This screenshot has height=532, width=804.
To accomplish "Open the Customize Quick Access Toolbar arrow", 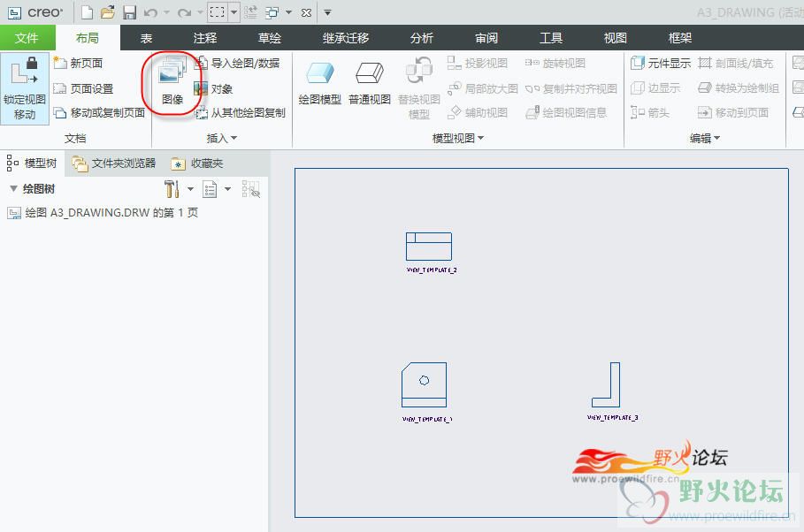I will click(x=327, y=12).
